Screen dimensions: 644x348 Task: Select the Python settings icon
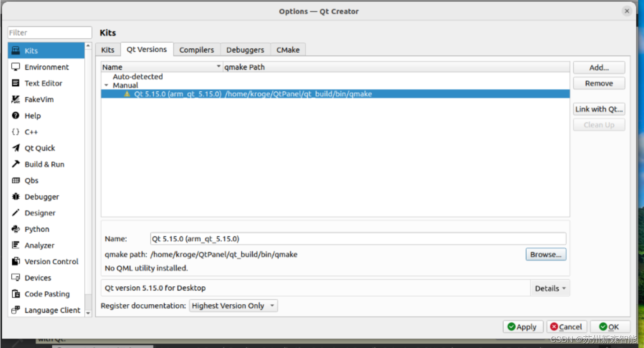coord(37,229)
